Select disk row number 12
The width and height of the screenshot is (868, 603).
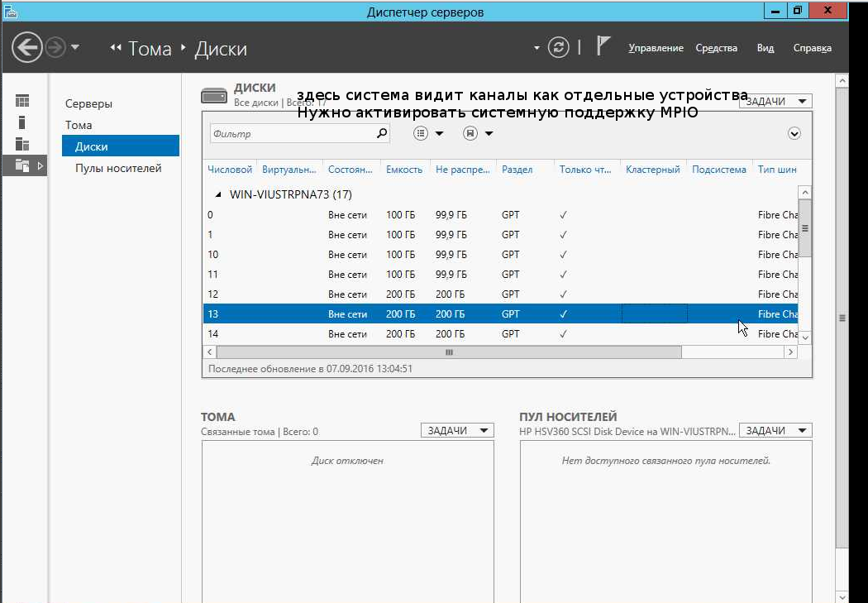pos(500,294)
